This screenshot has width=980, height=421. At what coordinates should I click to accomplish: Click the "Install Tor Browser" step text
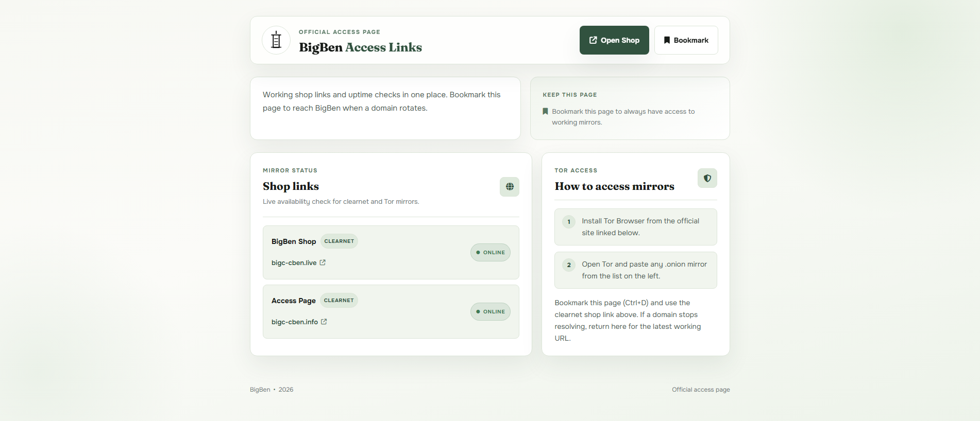[x=640, y=227]
